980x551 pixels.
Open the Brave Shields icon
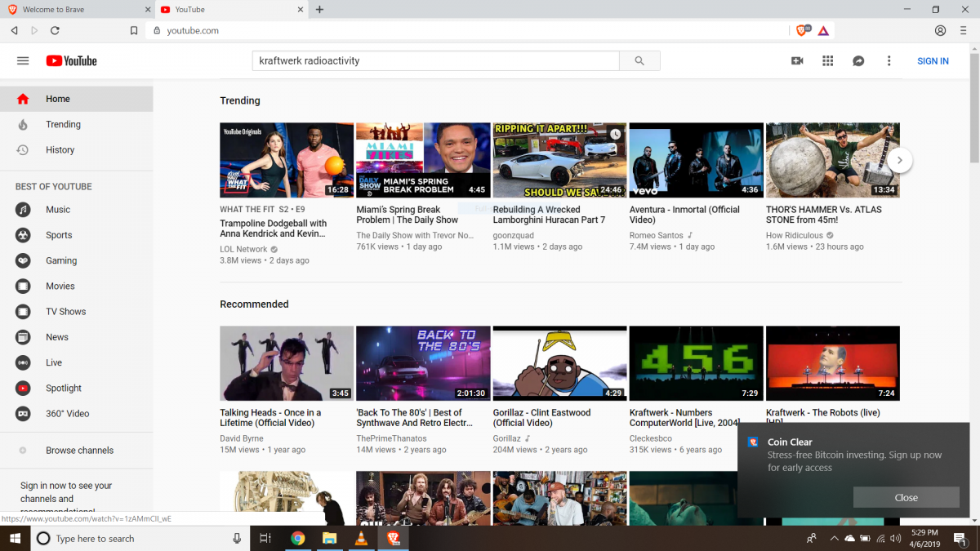click(x=803, y=30)
